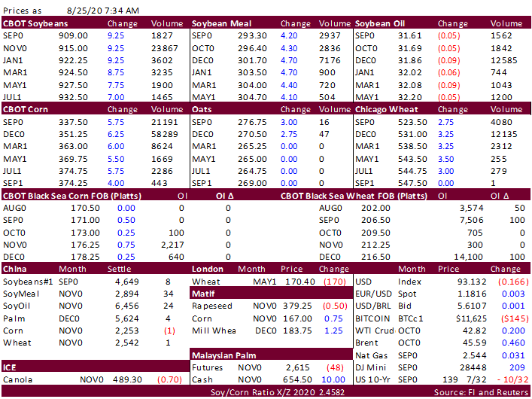
Task: Select soybean meal DEC0 price 301.70
Action: point(252,60)
